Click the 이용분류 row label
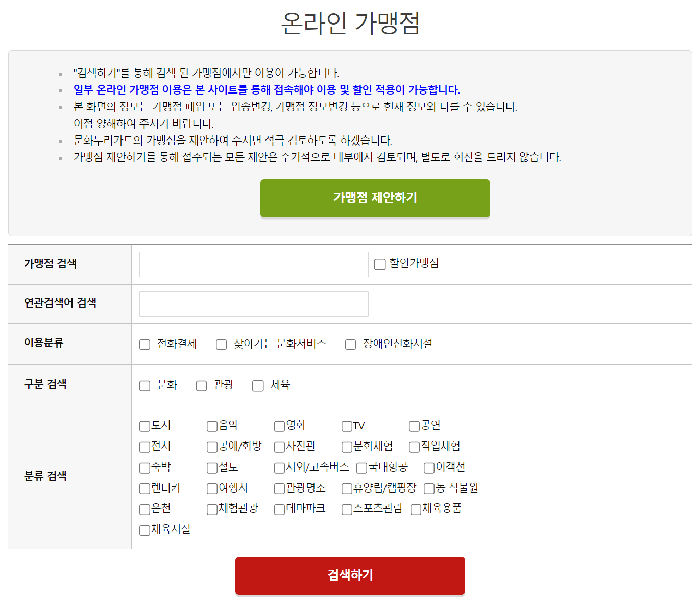This screenshot has height=607, width=700. coord(44,343)
